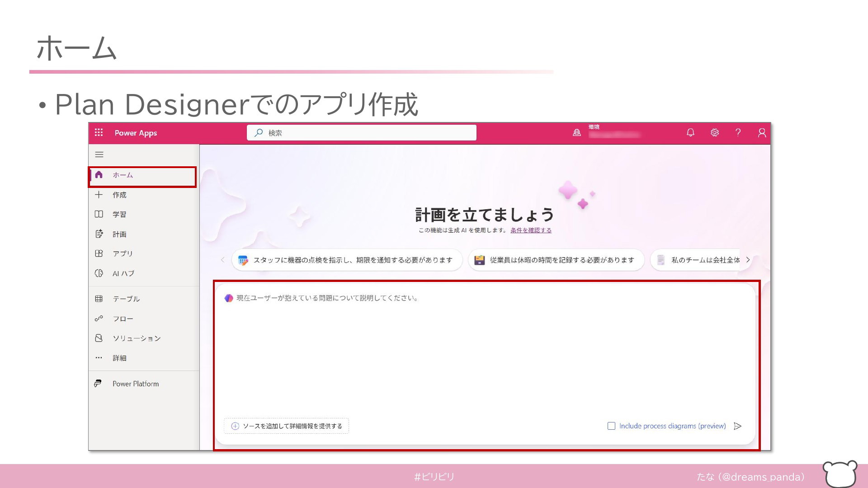Screen dimensions: 868x488
Task: Click the icon on leave time suggestion
Action: click(x=479, y=260)
